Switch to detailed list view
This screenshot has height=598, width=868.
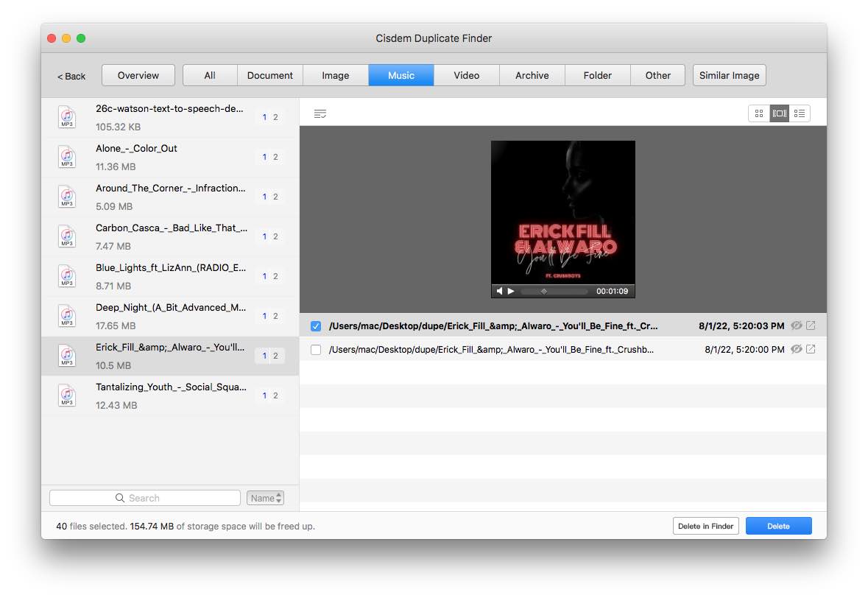click(x=800, y=113)
